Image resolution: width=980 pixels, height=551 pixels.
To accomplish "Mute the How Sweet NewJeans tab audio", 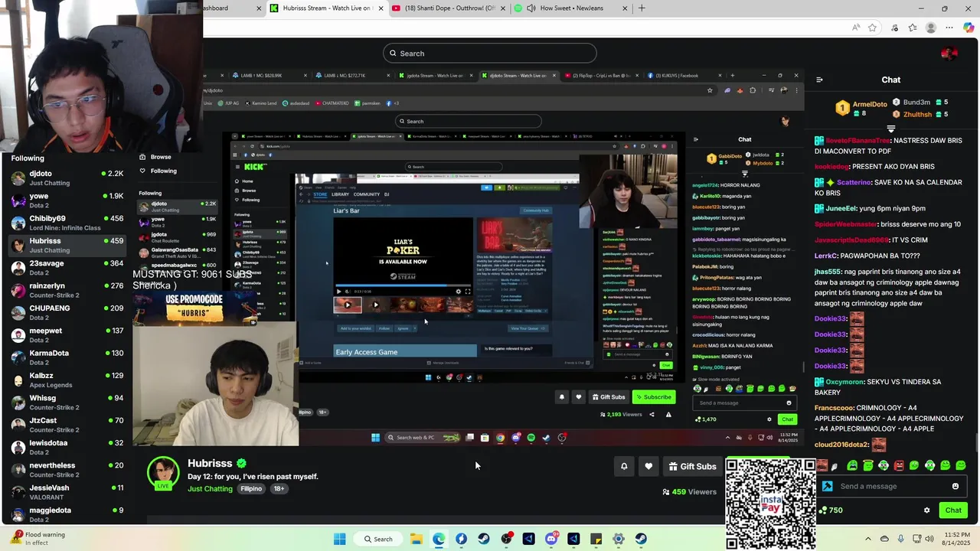I will click(x=531, y=8).
